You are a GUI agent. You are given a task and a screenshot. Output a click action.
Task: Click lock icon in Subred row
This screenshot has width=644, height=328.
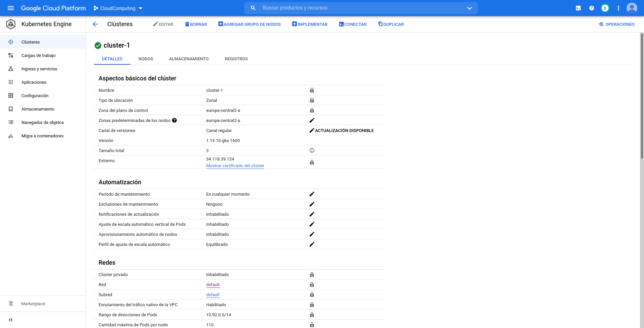click(312, 294)
